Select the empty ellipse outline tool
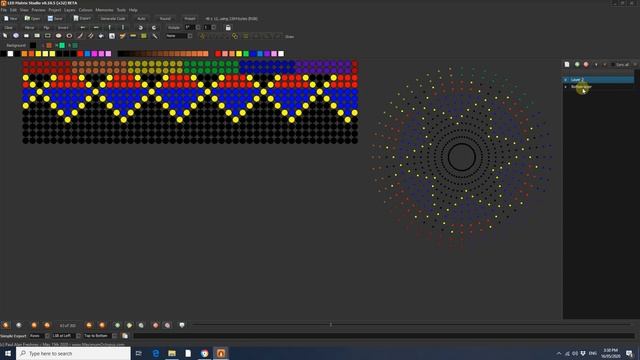Image resolution: width=640 pixels, height=360 pixels. [x=69, y=36]
